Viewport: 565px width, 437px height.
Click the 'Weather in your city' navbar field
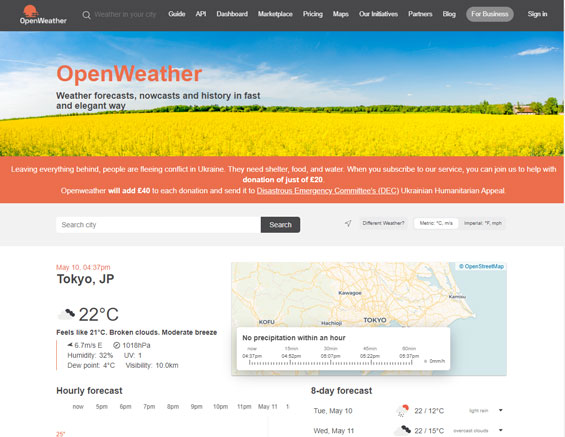125,14
